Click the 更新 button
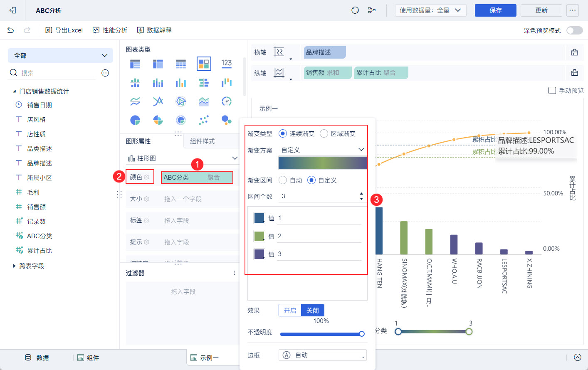 (x=541, y=10)
